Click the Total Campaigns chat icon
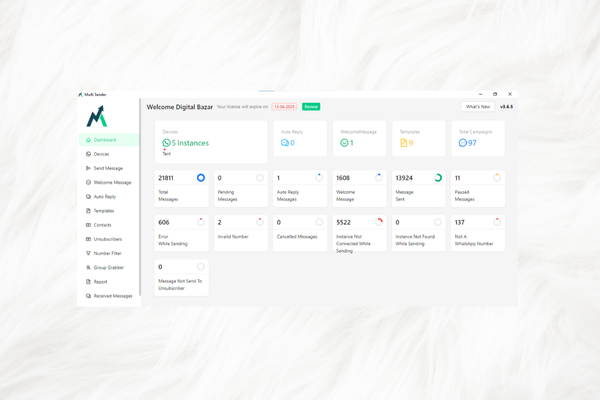Viewport: 600px width, 400px height. [462, 143]
